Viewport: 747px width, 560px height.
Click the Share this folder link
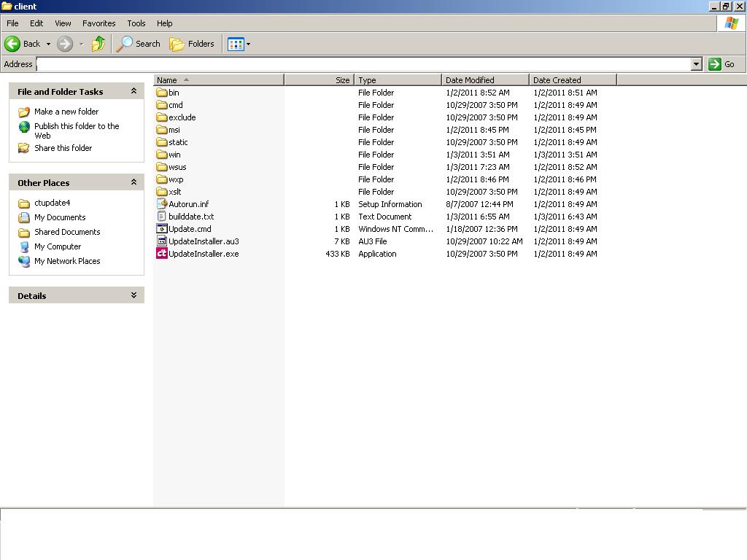pyautogui.click(x=63, y=148)
